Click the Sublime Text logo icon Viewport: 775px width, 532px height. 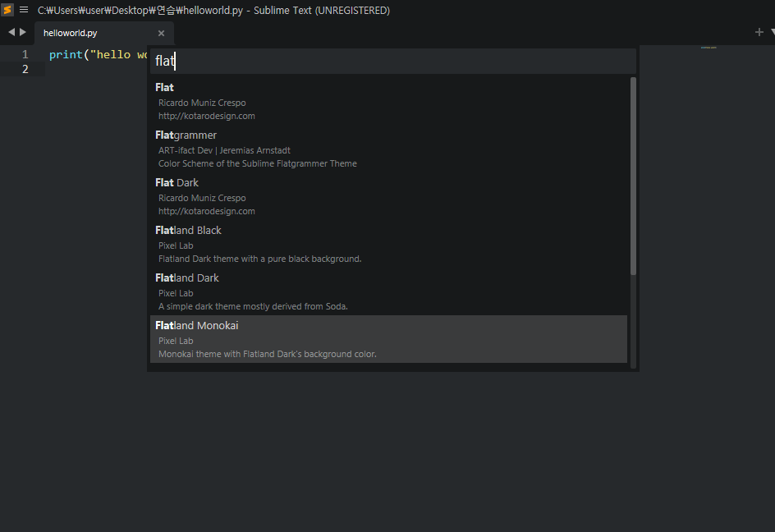tap(7, 10)
